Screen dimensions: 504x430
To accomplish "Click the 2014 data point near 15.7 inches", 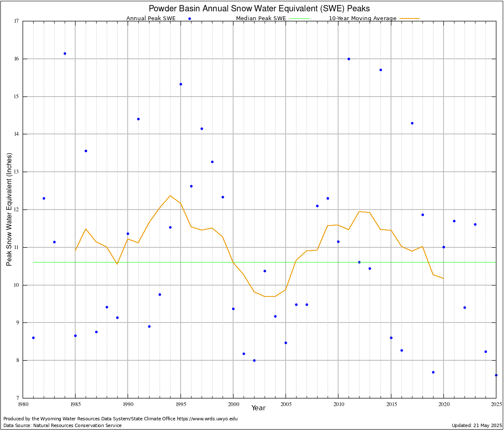I will coord(381,70).
